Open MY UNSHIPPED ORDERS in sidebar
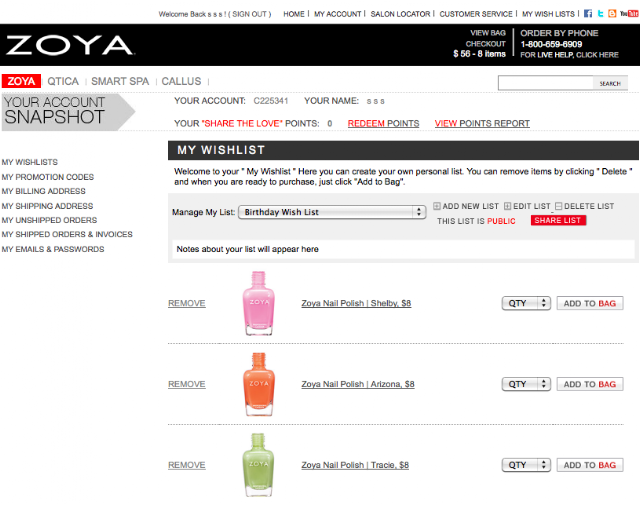 (49, 220)
